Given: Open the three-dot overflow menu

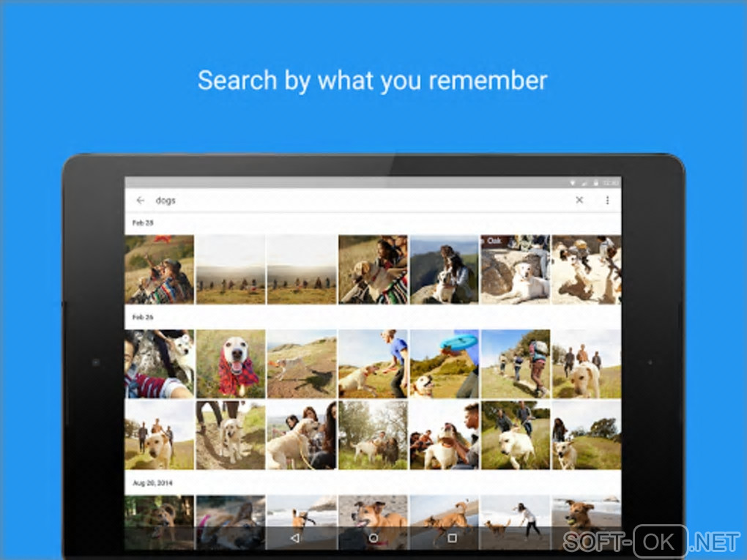Looking at the screenshot, I should pos(607,201).
